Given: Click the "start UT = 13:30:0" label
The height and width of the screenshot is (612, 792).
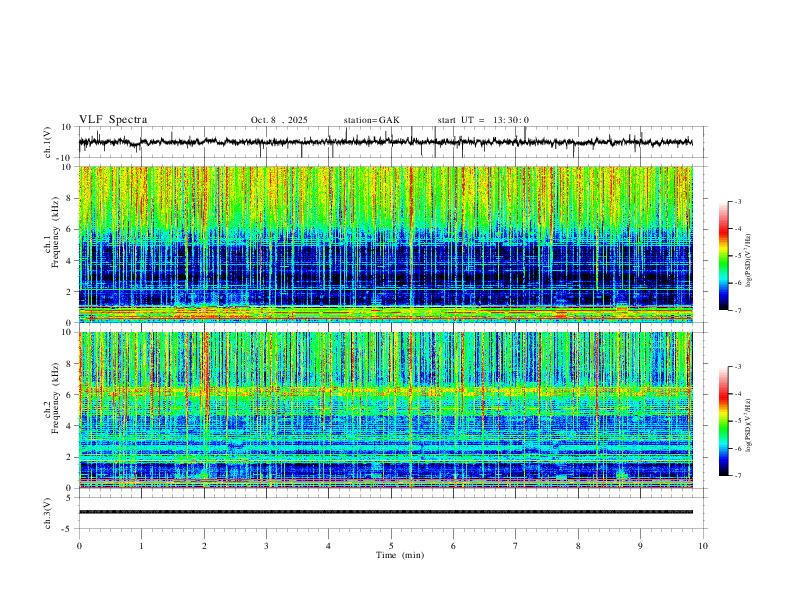Looking at the screenshot, I should (x=483, y=120).
